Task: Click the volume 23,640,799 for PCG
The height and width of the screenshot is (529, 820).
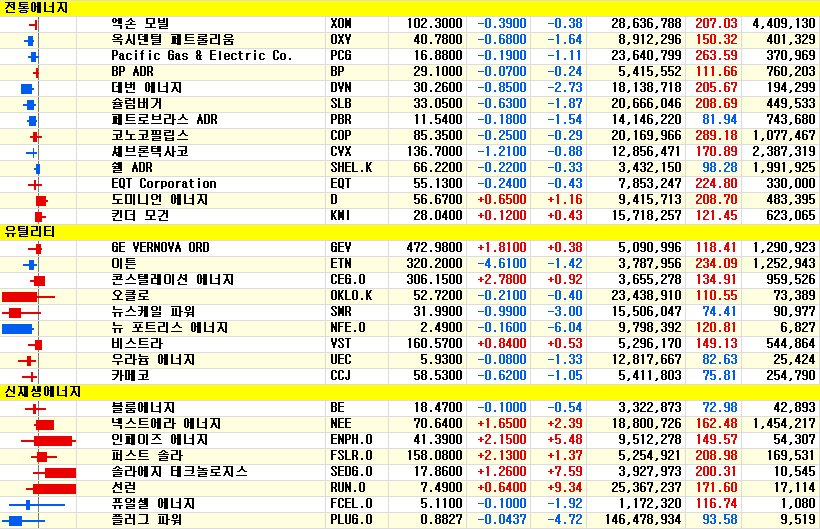Action: pyautogui.click(x=646, y=56)
